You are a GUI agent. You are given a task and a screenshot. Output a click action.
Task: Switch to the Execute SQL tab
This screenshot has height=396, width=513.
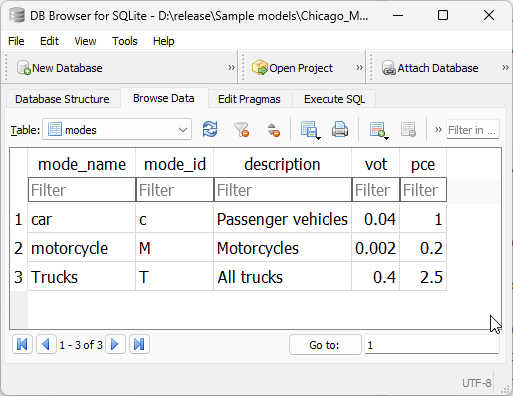tap(334, 99)
